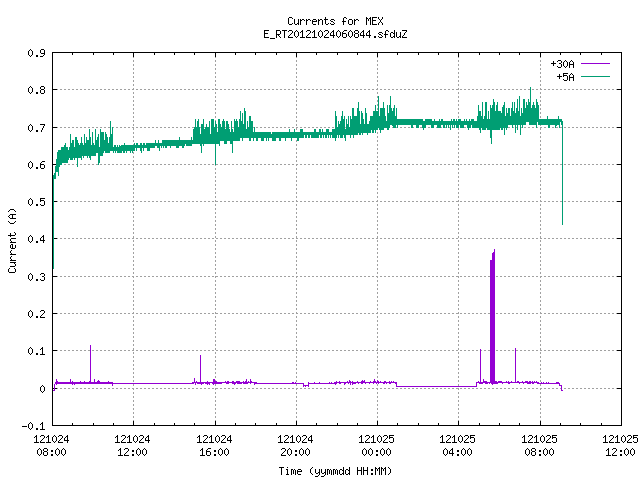Click the tall purple +30A spike near 0.37 A
The image size is (640, 480).
click(493, 316)
